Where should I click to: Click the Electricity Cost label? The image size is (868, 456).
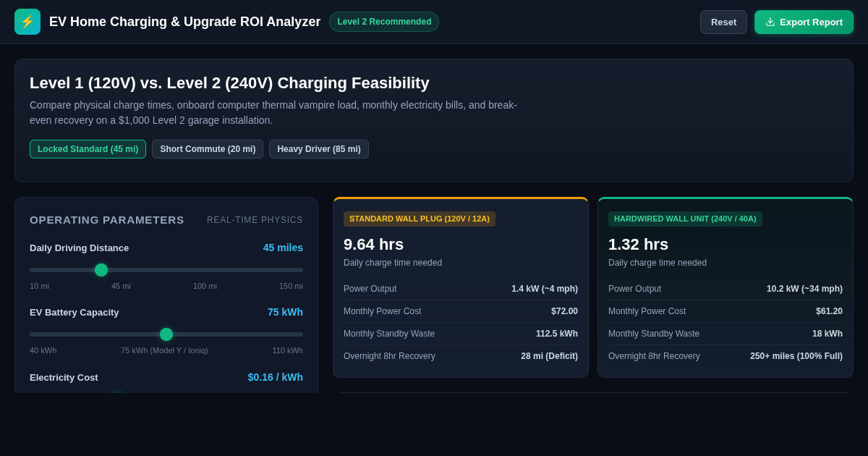[64, 377]
